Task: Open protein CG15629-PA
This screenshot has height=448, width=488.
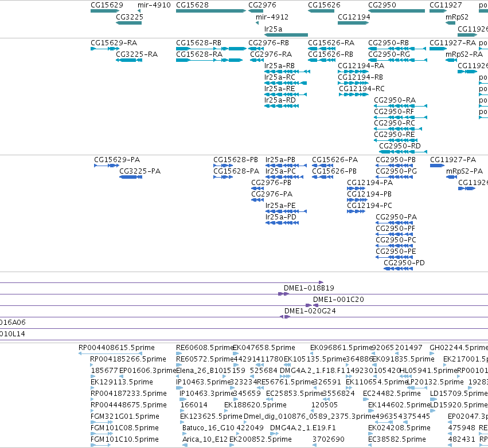Action: click(117, 160)
